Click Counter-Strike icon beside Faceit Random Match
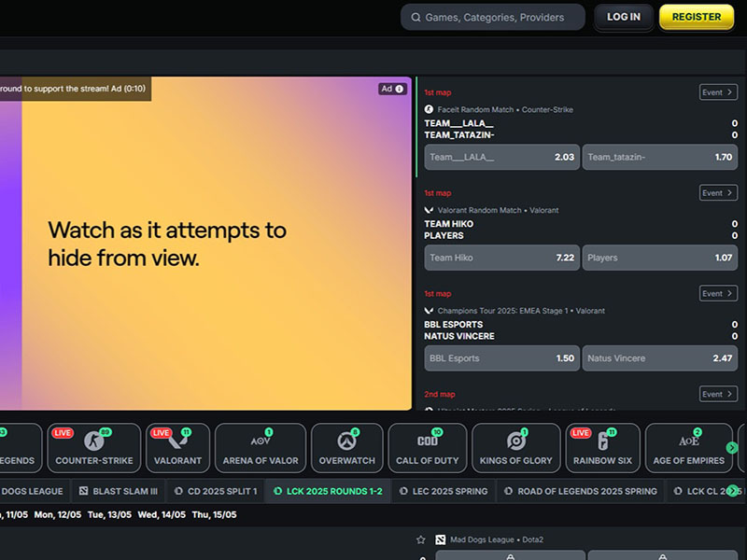This screenshot has width=747, height=560. point(429,109)
